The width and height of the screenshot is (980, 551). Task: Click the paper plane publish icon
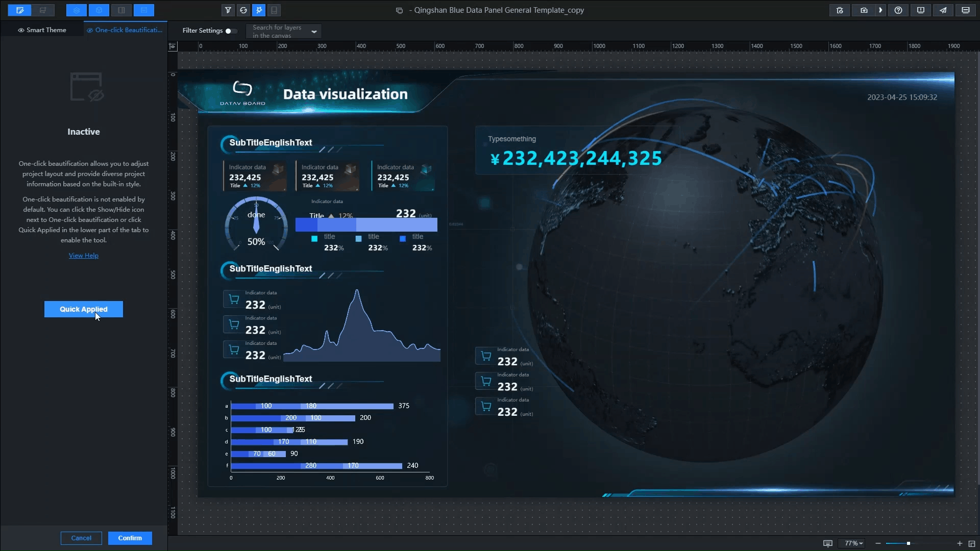pos(943,10)
